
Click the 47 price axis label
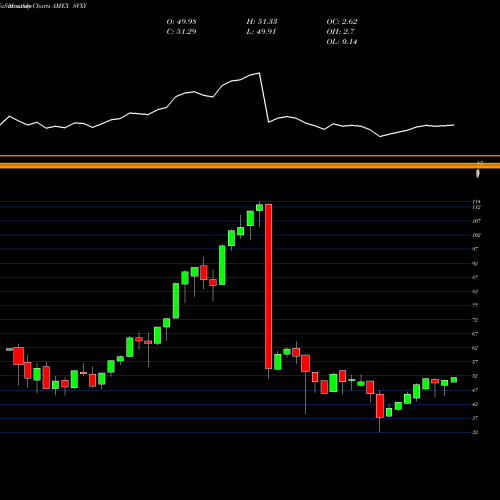(x=475, y=390)
